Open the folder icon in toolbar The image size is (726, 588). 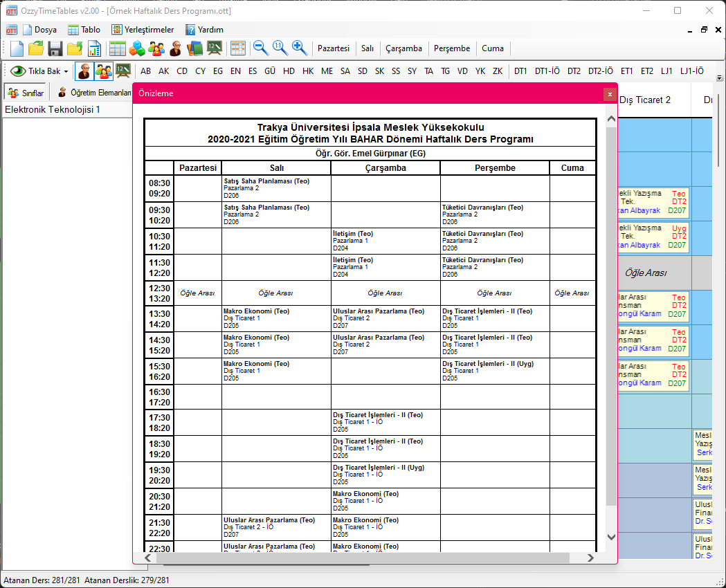pyautogui.click(x=36, y=48)
